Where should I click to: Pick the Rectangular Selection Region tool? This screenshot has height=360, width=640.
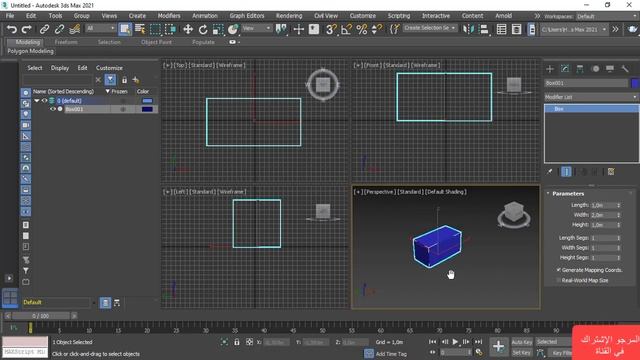tap(155, 29)
